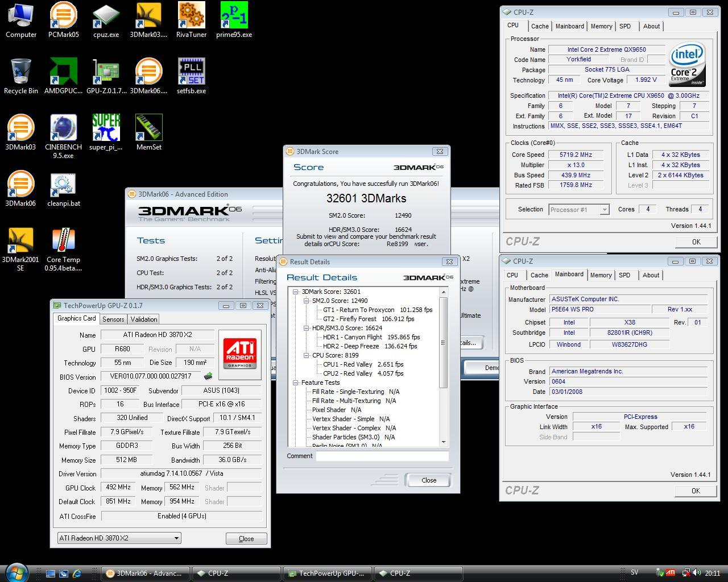
Task: Collapse the HDR/SM3.0 Score 16624 tree node
Action: tap(306, 328)
